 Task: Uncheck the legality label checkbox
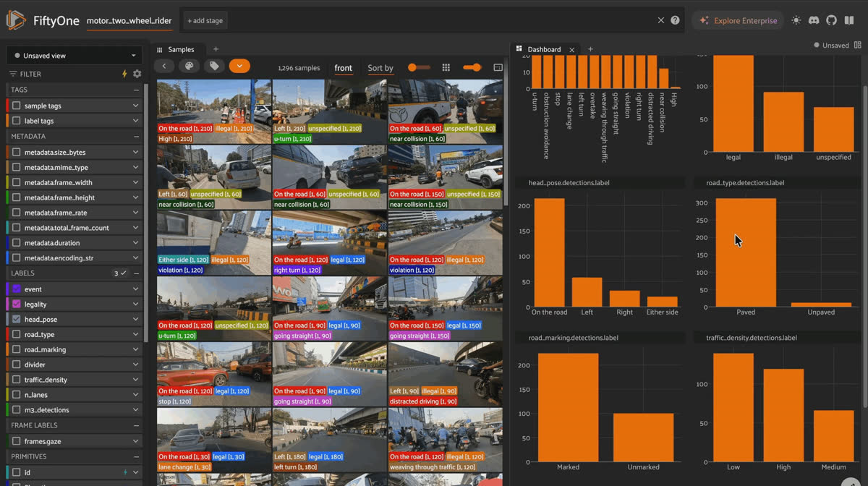(x=17, y=304)
